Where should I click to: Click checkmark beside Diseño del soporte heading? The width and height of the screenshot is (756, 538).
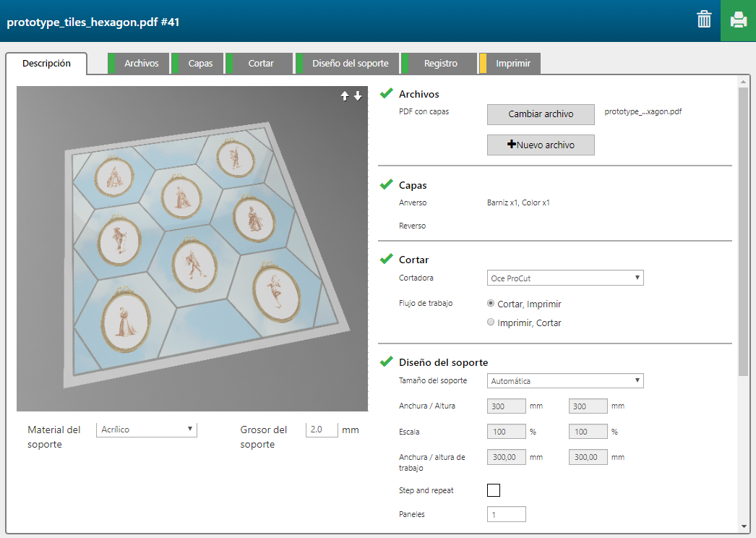[x=386, y=362]
